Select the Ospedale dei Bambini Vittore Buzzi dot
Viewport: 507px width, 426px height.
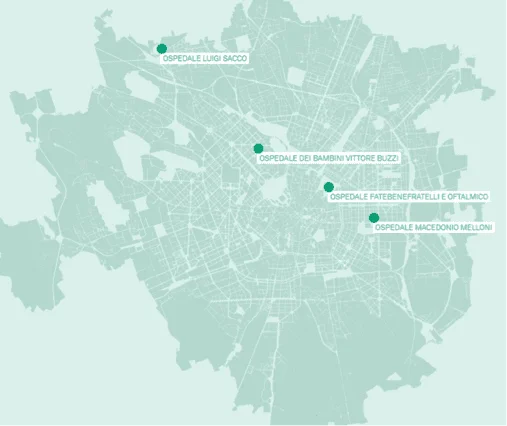pos(258,148)
